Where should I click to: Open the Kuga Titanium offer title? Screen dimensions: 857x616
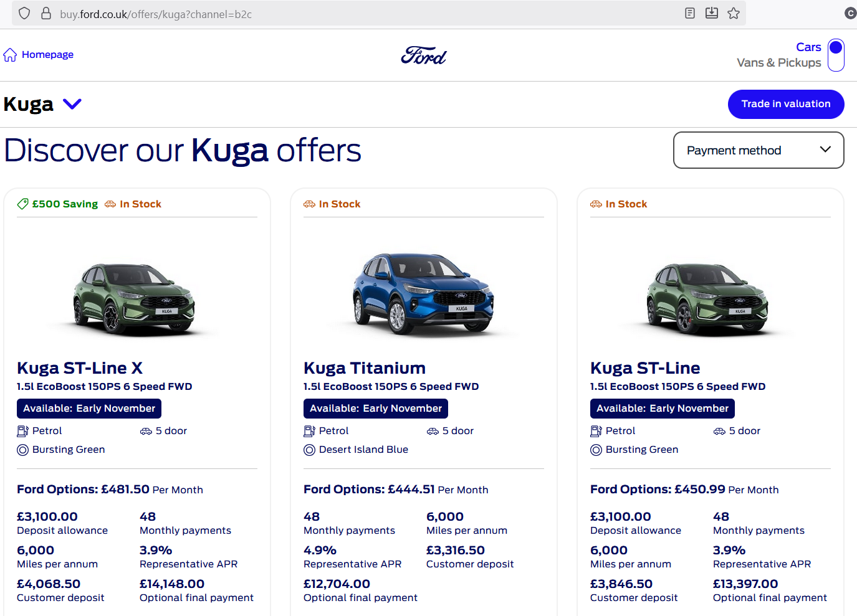tap(365, 368)
